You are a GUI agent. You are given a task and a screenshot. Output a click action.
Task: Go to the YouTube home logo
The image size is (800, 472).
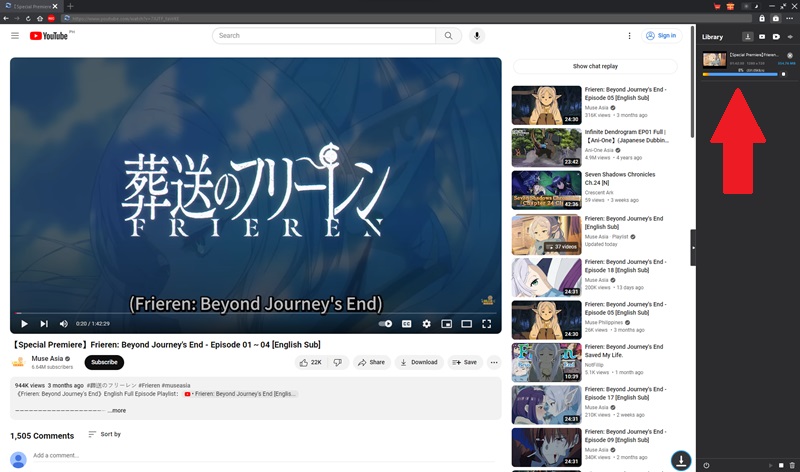coord(48,36)
